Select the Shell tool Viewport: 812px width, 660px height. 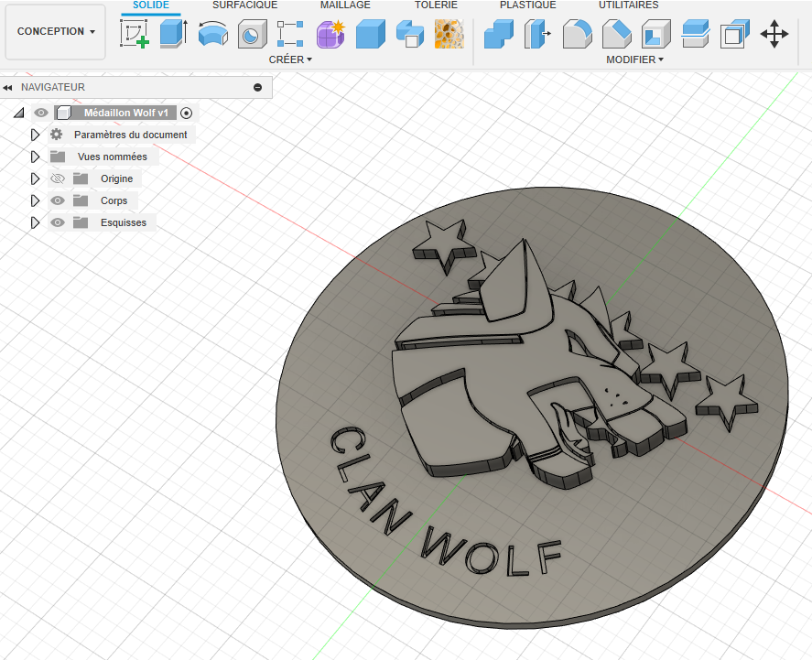(656, 34)
